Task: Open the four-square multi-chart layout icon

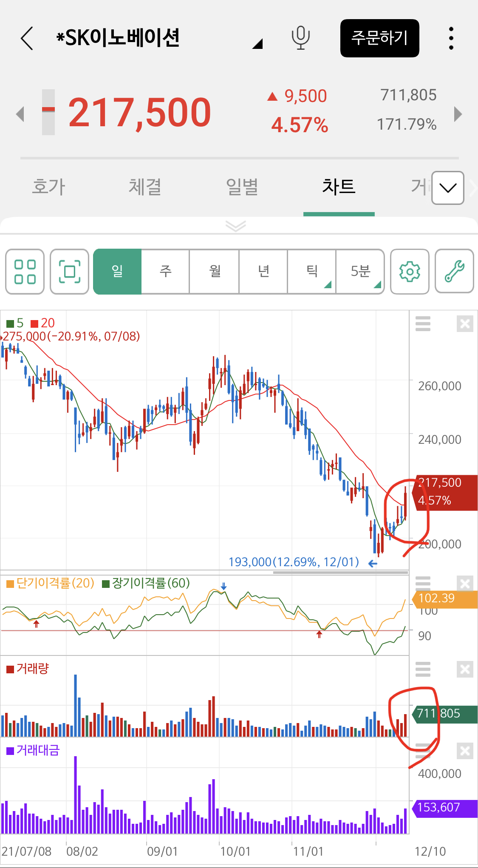Action: (x=25, y=272)
